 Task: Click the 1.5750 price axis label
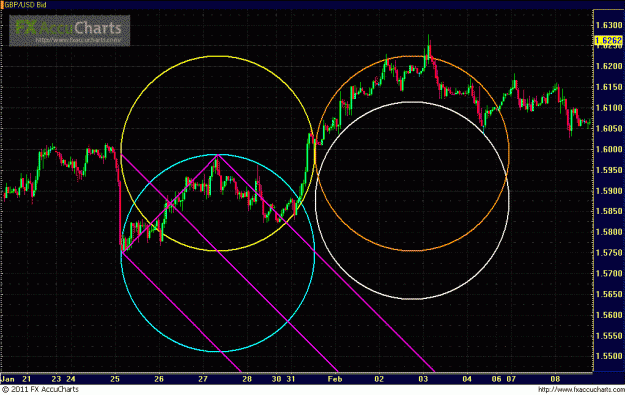[609, 252]
